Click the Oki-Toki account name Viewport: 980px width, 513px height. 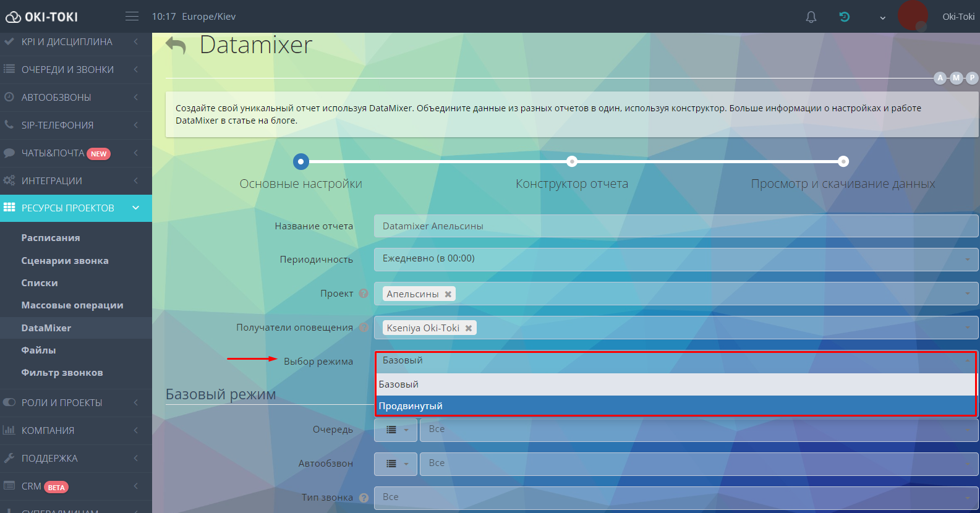tap(958, 17)
